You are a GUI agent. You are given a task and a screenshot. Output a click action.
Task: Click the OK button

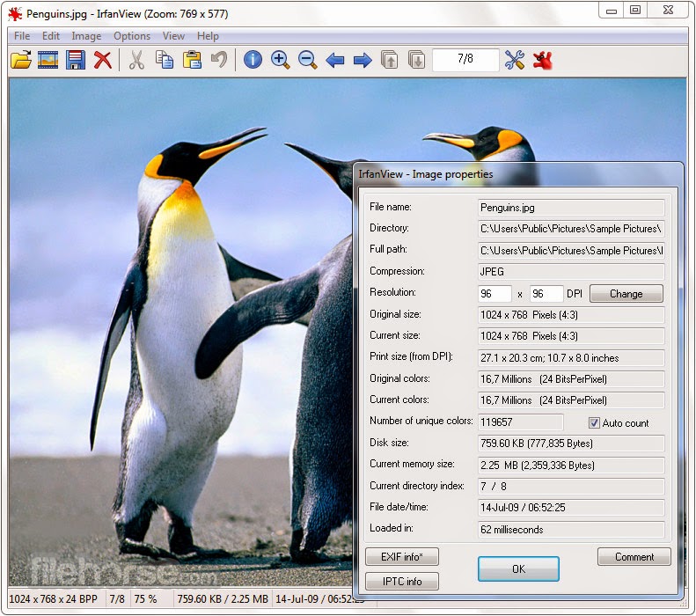coord(518,569)
